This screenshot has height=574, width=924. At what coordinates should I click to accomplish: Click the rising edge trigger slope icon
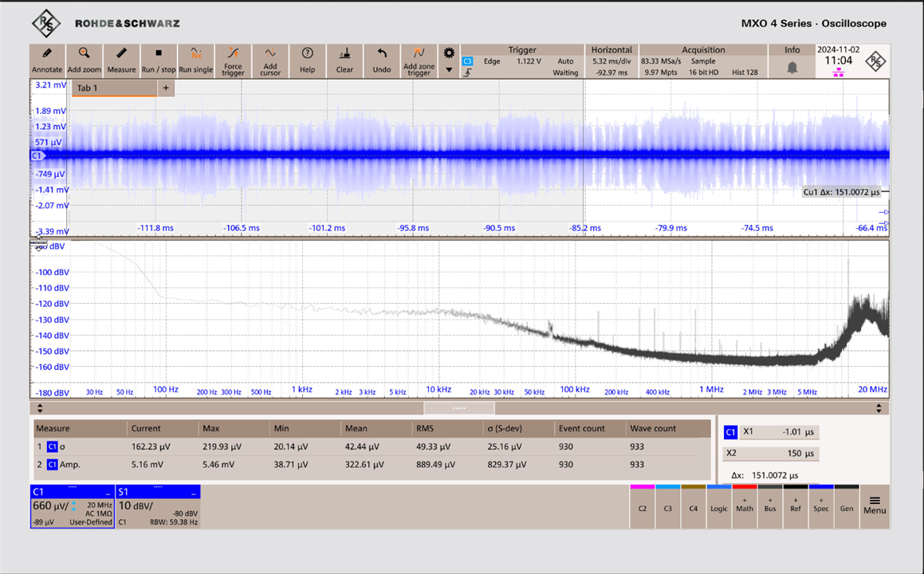tap(467, 73)
